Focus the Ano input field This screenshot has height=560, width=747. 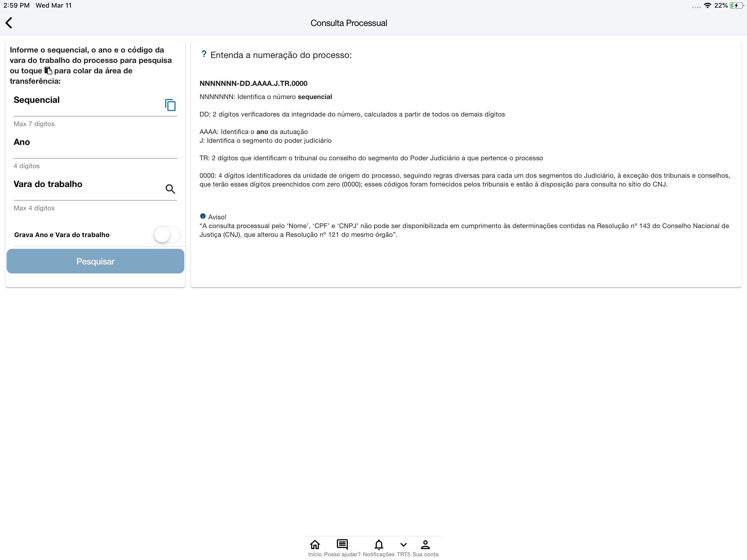pos(95,148)
